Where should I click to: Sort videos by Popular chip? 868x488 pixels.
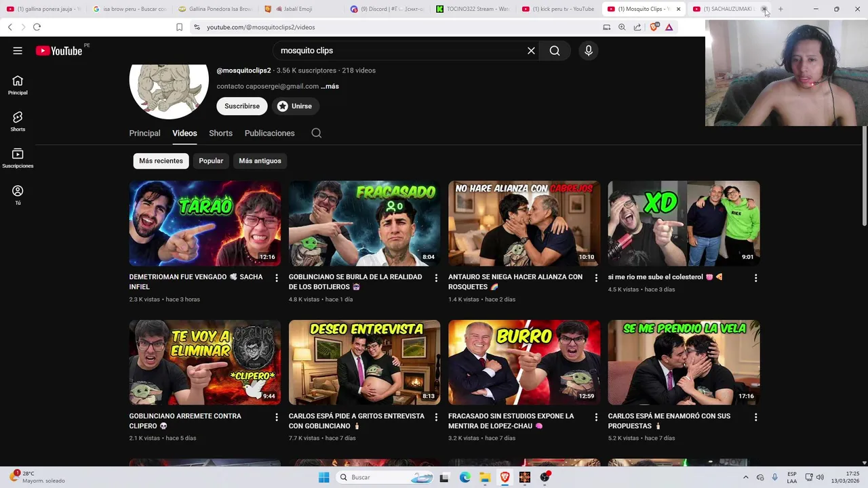[x=211, y=161]
